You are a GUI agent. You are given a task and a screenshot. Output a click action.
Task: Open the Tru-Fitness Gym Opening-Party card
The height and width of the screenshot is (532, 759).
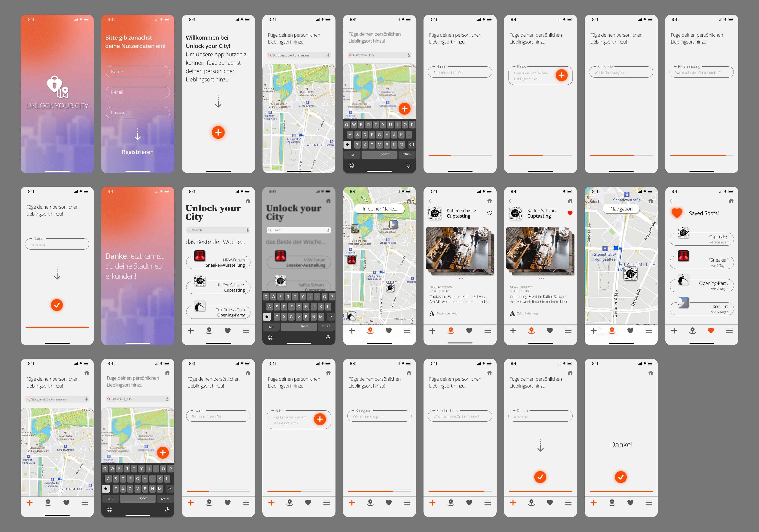[218, 312]
